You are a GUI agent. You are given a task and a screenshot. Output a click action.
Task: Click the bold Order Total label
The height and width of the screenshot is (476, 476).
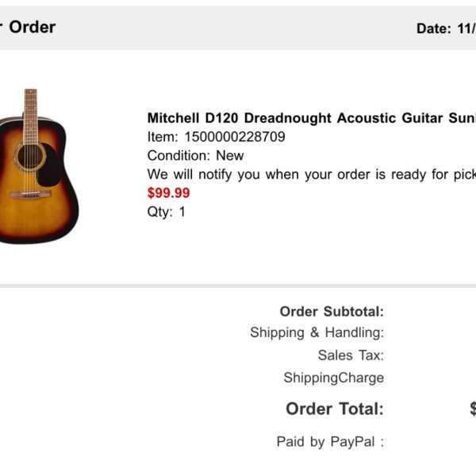tap(335, 409)
